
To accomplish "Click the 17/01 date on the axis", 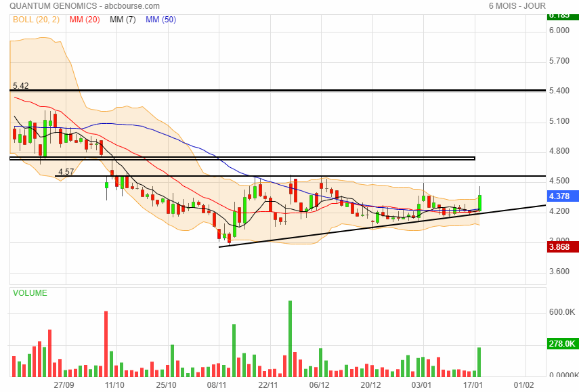I will pos(473,385).
